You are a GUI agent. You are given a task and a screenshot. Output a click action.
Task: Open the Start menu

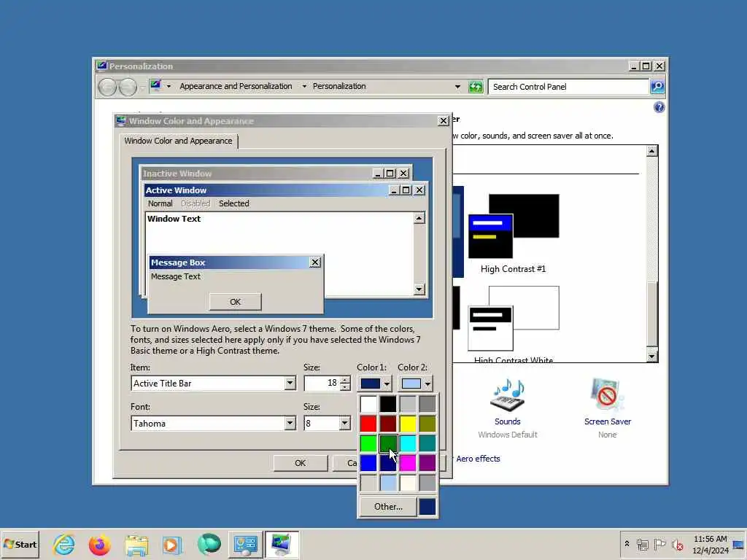tap(20, 544)
